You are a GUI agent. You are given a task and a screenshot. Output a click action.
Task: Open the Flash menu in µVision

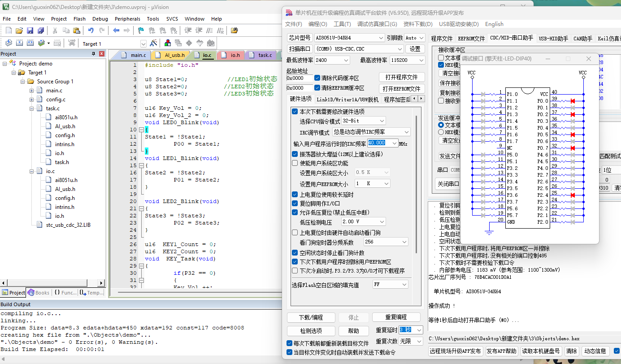(x=79, y=19)
